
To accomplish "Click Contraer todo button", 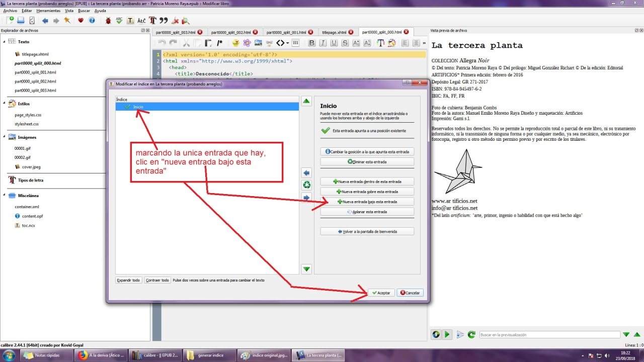I will pyautogui.click(x=157, y=280).
